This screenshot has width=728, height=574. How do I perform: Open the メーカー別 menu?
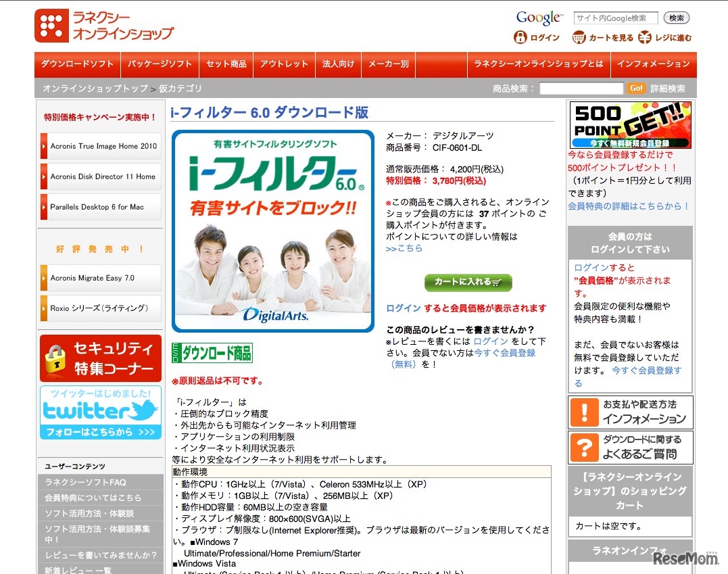(388, 64)
